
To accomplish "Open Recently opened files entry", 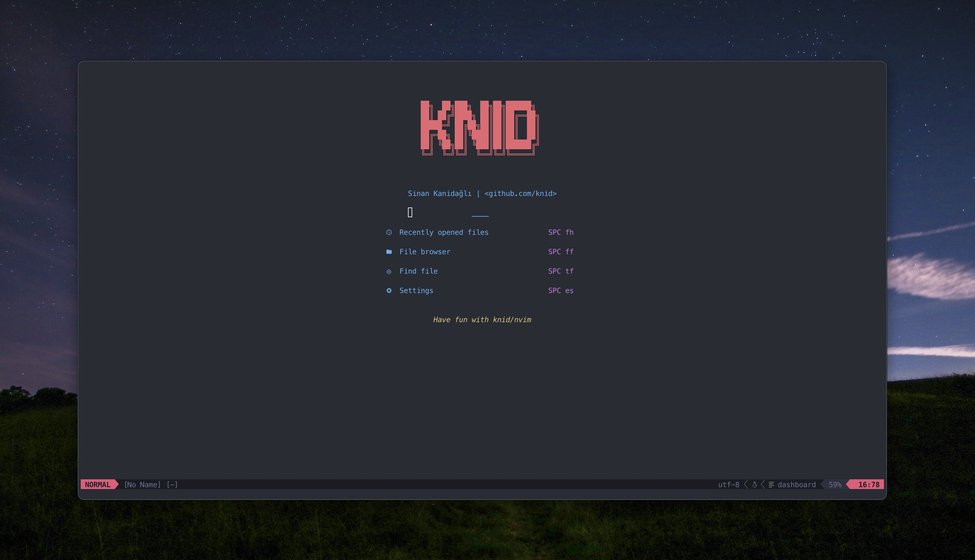I will (x=443, y=232).
